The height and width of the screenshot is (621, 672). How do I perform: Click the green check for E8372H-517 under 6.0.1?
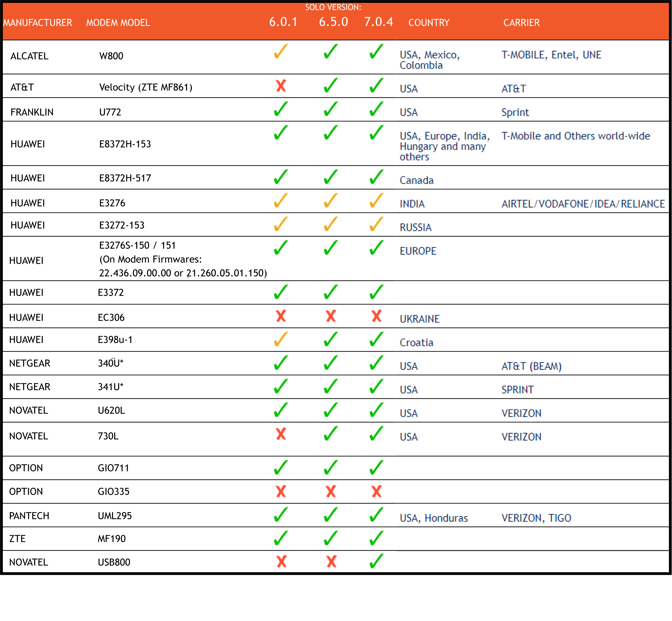[x=281, y=177]
